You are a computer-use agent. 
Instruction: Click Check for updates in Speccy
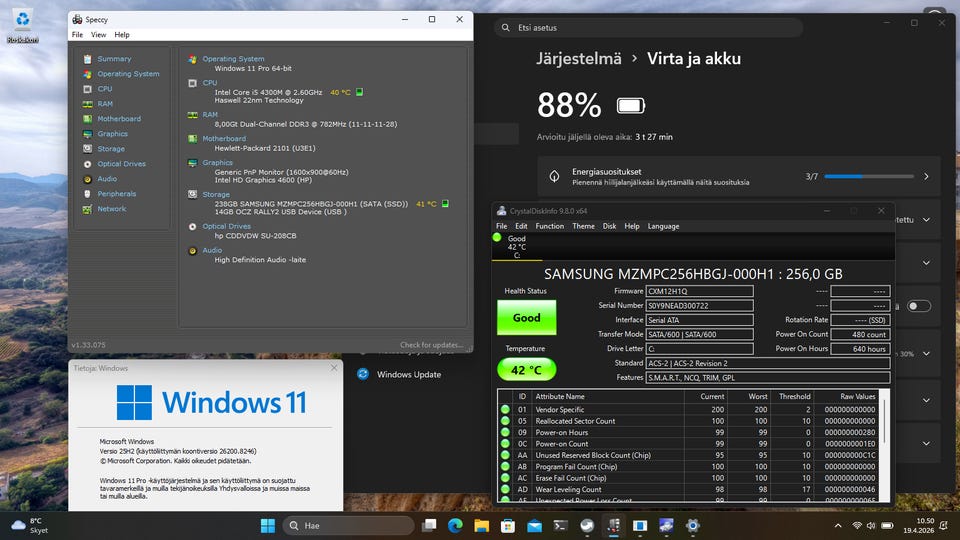[432, 345]
